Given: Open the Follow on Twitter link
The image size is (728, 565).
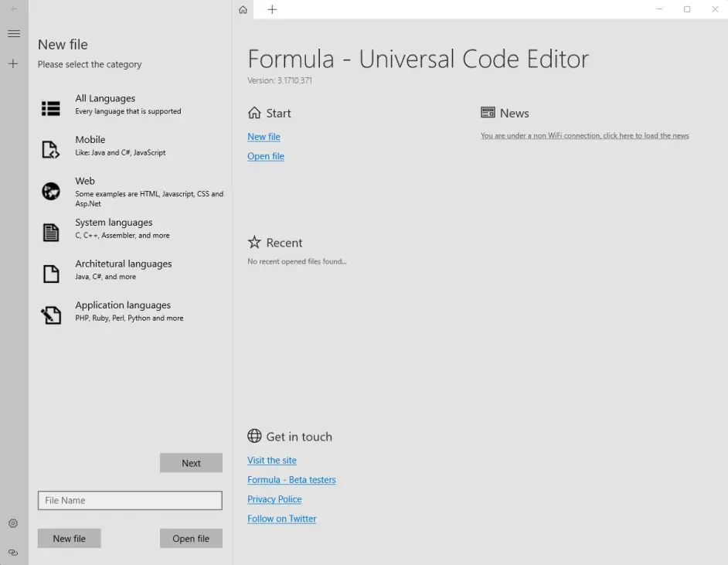Looking at the screenshot, I should click(x=282, y=519).
